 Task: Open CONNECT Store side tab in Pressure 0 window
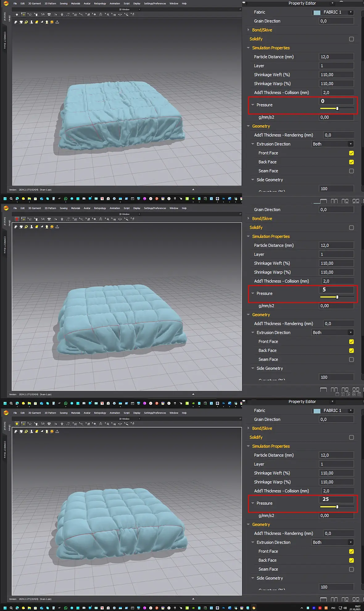pos(5,40)
